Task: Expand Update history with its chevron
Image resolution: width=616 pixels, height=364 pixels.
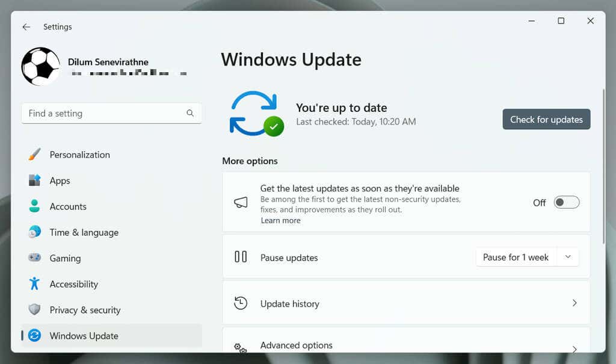Action: pyautogui.click(x=574, y=303)
